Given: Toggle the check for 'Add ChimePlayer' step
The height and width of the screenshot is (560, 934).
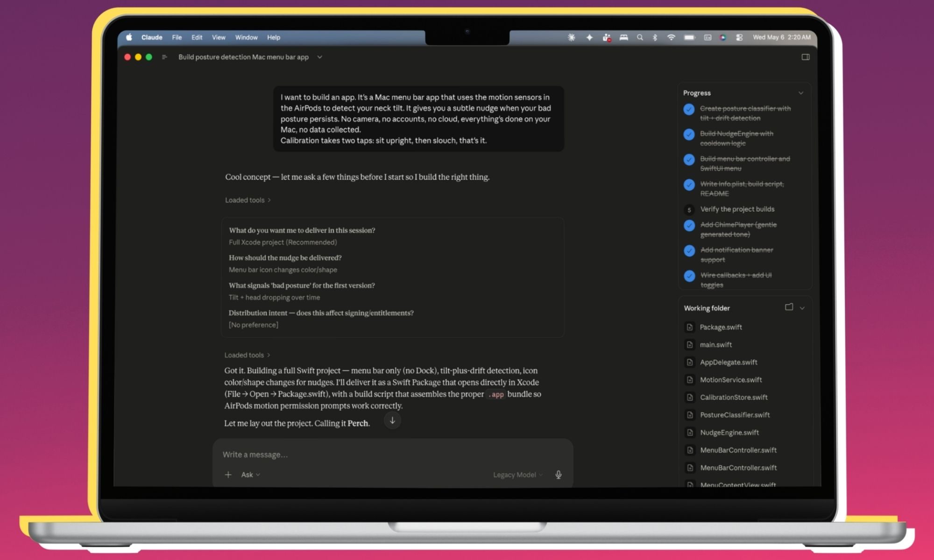Looking at the screenshot, I should click(x=689, y=225).
